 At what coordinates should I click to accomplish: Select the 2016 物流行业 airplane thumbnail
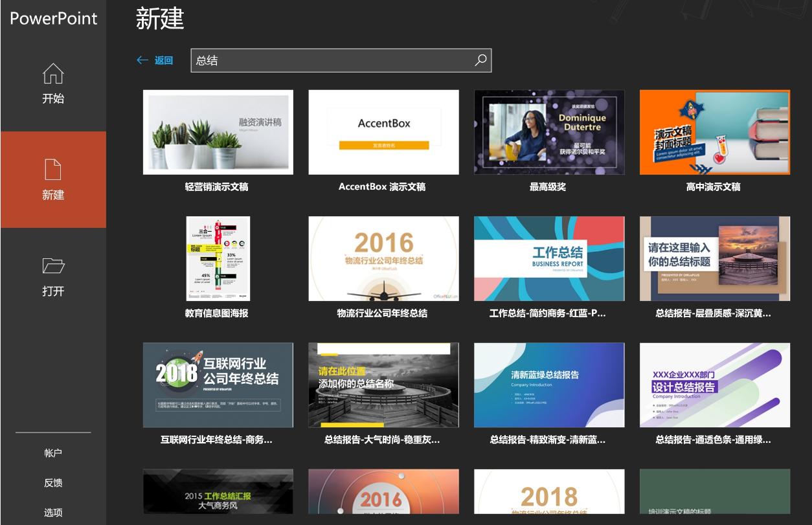coord(384,258)
